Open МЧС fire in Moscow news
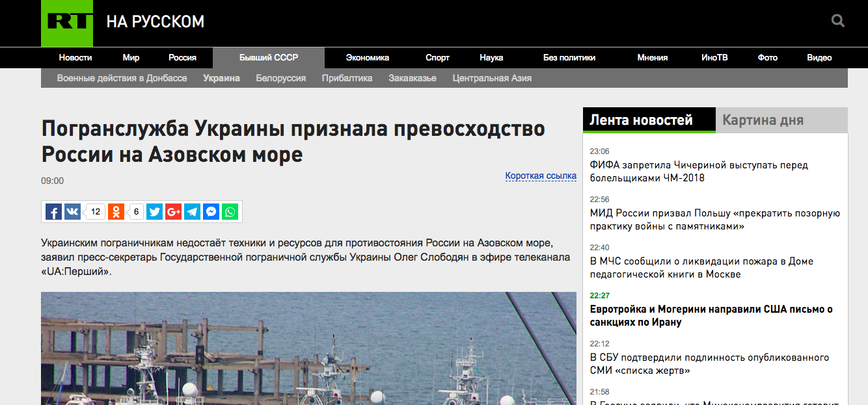The width and height of the screenshot is (868, 405). coord(701,268)
